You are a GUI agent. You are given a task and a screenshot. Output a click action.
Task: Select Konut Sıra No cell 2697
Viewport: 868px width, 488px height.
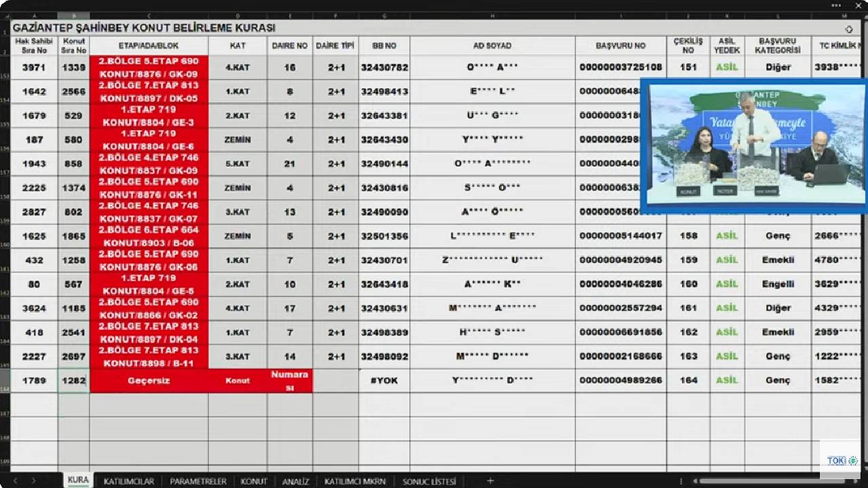coord(74,357)
